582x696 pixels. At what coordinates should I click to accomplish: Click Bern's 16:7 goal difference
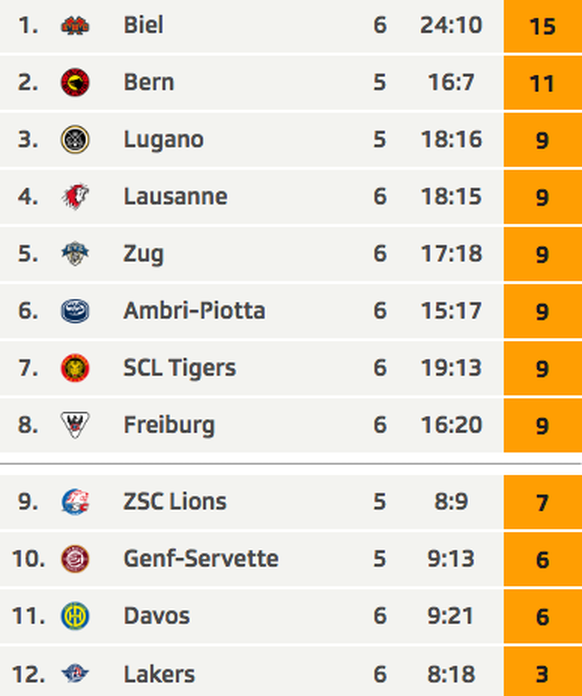(451, 83)
